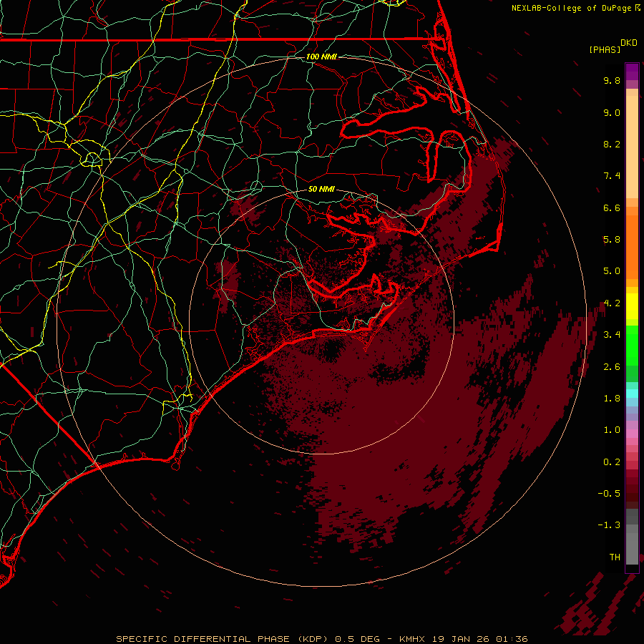Click the 9.8 value on the color scale
The height and width of the screenshot is (644, 644).
click(x=612, y=80)
